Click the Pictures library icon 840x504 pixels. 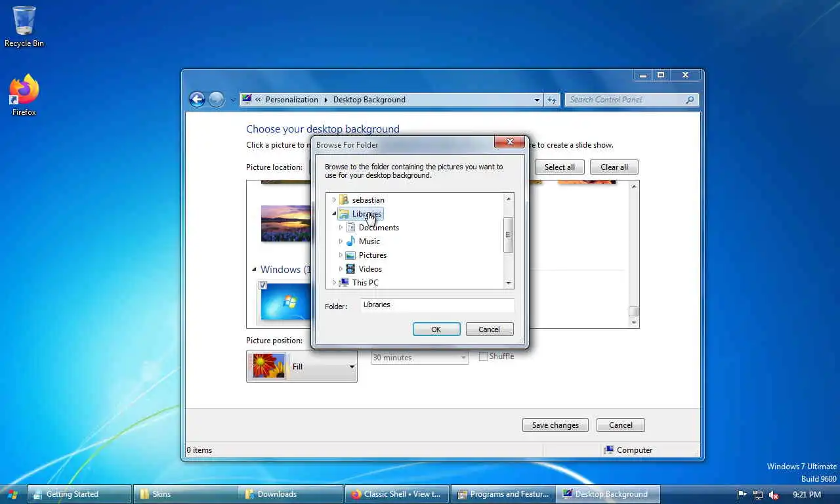350,255
